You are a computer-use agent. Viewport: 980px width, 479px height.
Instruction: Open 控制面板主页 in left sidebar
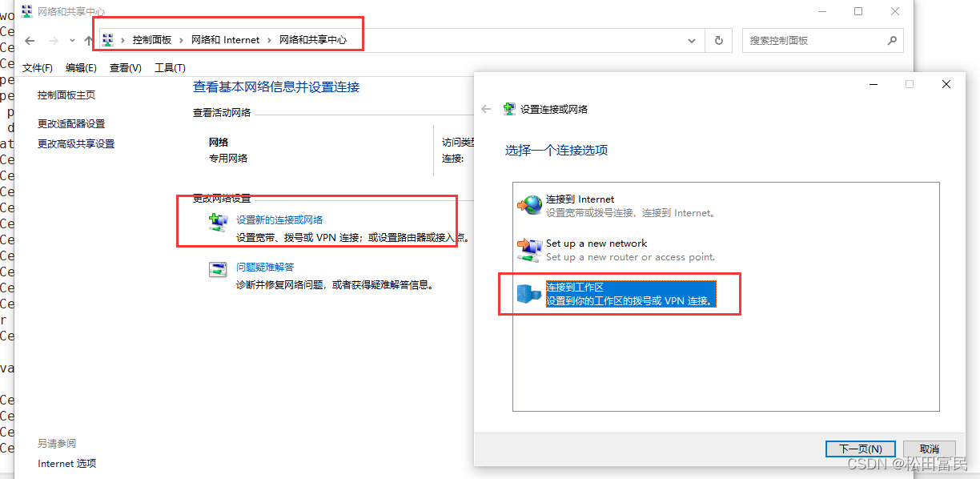click(66, 95)
